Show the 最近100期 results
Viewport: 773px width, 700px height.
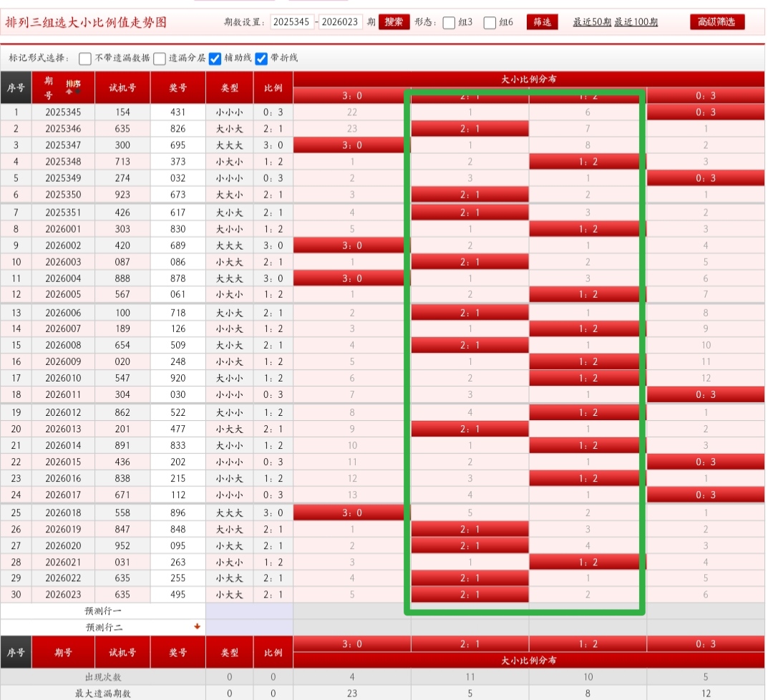(x=636, y=22)
